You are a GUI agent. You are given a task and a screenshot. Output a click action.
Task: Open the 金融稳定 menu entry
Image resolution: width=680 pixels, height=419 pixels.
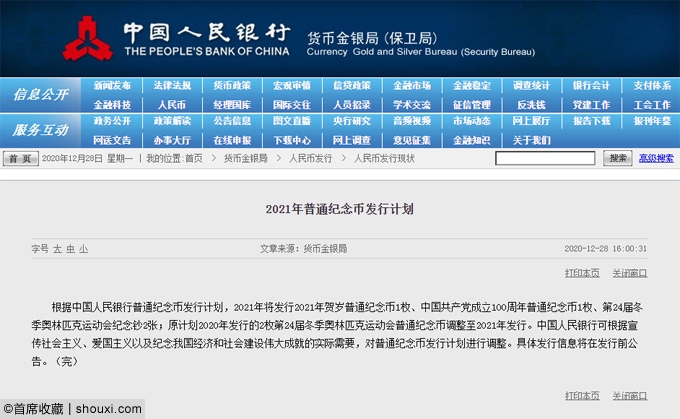(x=471, y=85)
